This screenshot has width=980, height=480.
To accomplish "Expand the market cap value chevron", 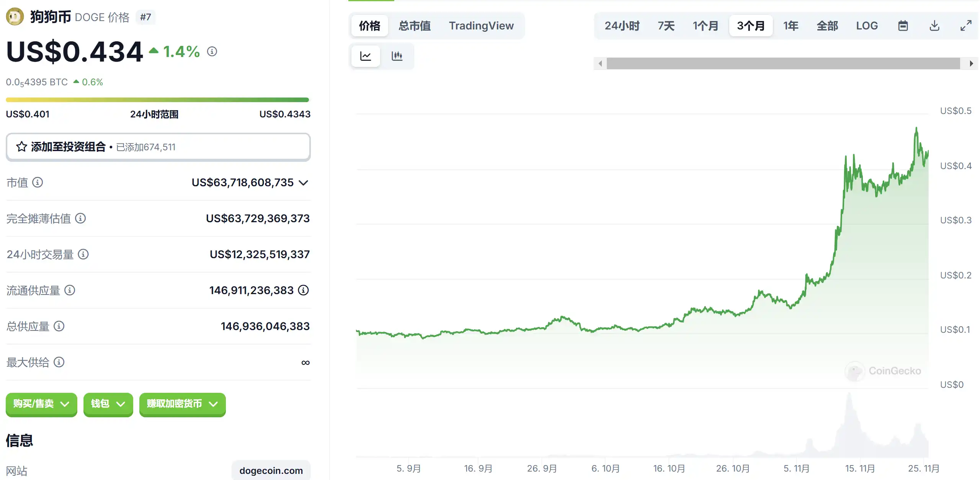I will point(304,183).
